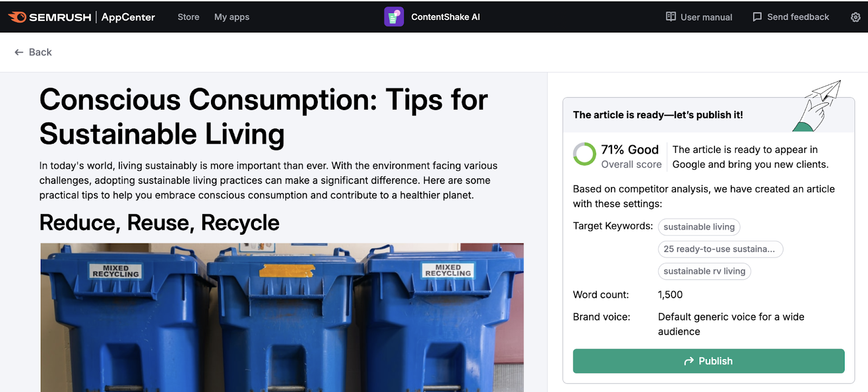Click the Send feedback label

point(797,17)
